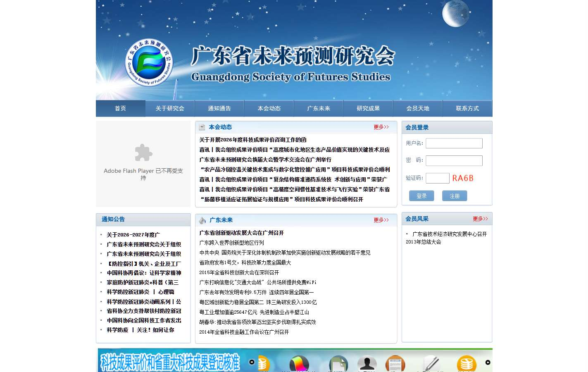Open article 中共中央 国务院关于深化体制机制改革
The width and height of the screenshot is (588, 372).
point(285,253)
